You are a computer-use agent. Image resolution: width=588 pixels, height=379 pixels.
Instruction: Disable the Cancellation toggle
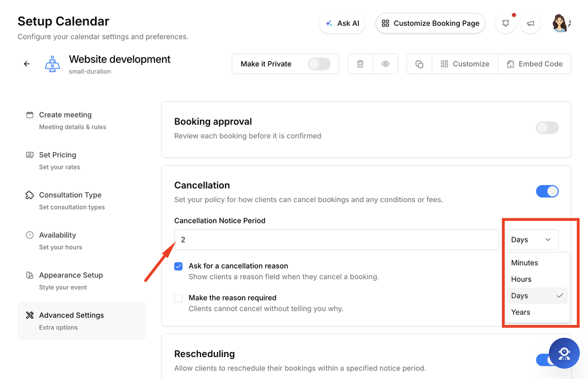coord(547,191)
